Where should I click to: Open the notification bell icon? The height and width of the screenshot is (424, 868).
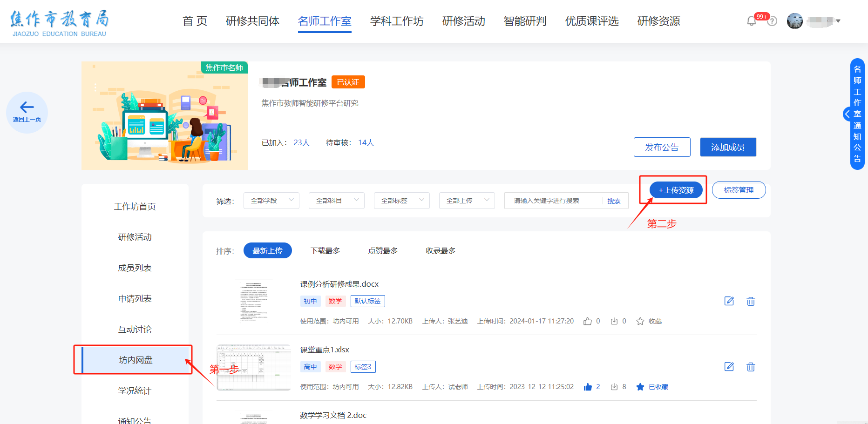tap(751, 21)
